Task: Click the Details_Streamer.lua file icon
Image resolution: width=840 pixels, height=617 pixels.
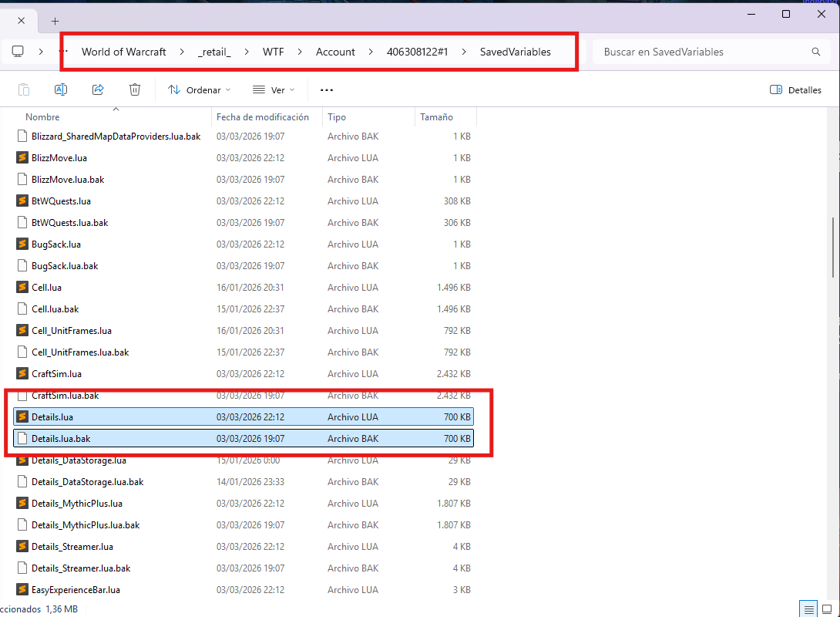Action: tap(22, 547)
